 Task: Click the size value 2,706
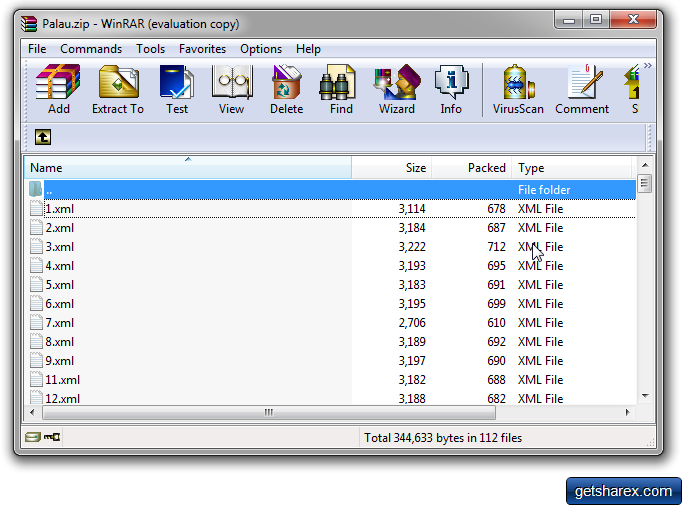pos(412,323)
